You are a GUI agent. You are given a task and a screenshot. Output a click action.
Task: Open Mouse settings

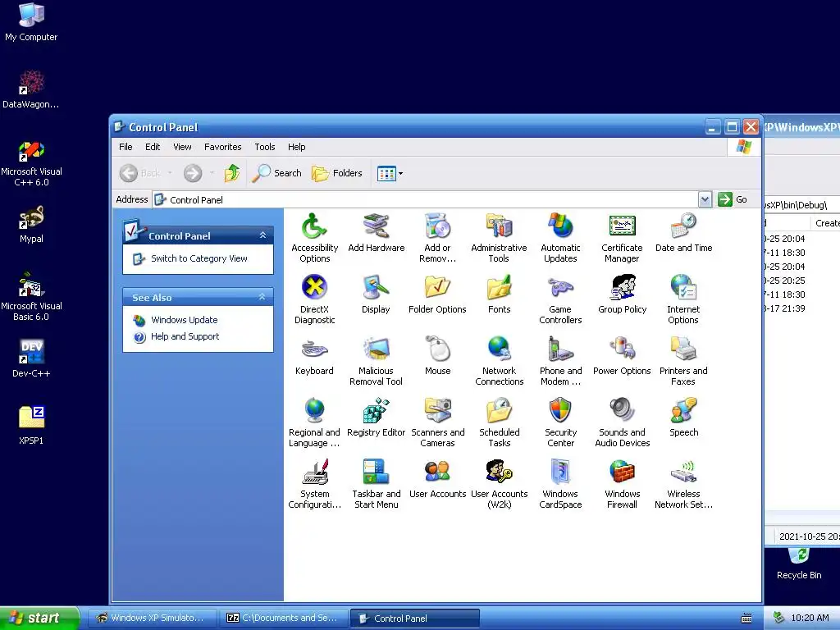pos(438,356)
